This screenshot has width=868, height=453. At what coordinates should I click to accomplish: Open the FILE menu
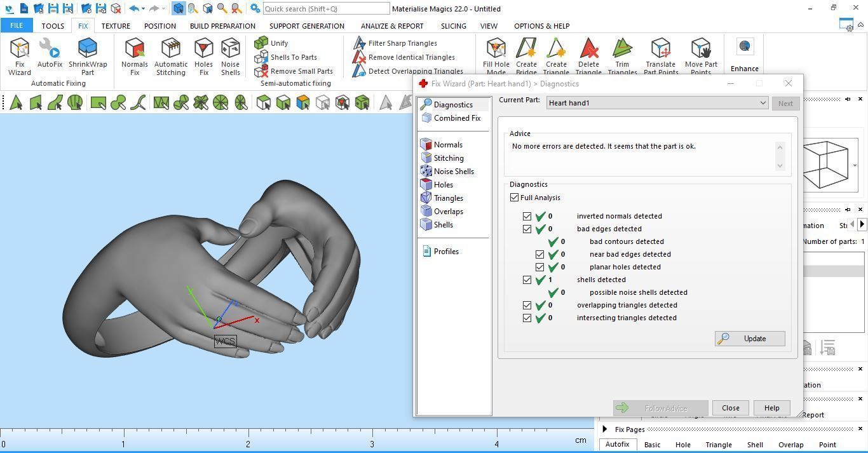(17, 25)
